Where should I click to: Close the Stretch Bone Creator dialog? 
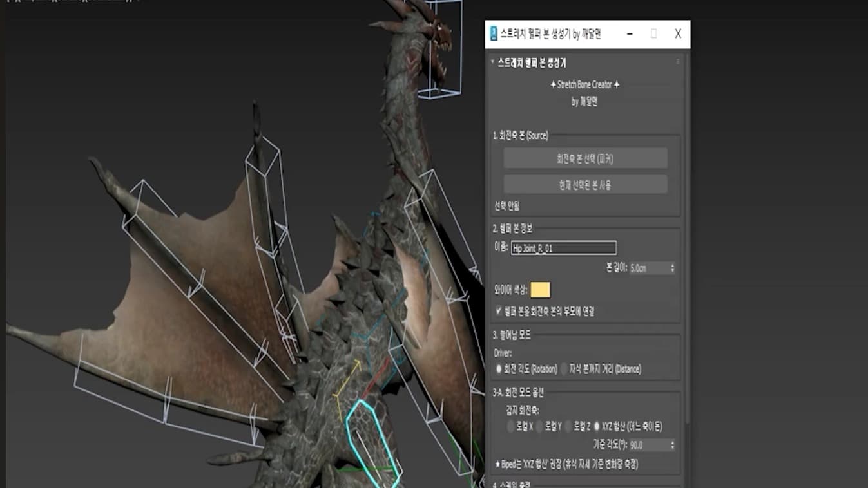click(x=678, y=34)
